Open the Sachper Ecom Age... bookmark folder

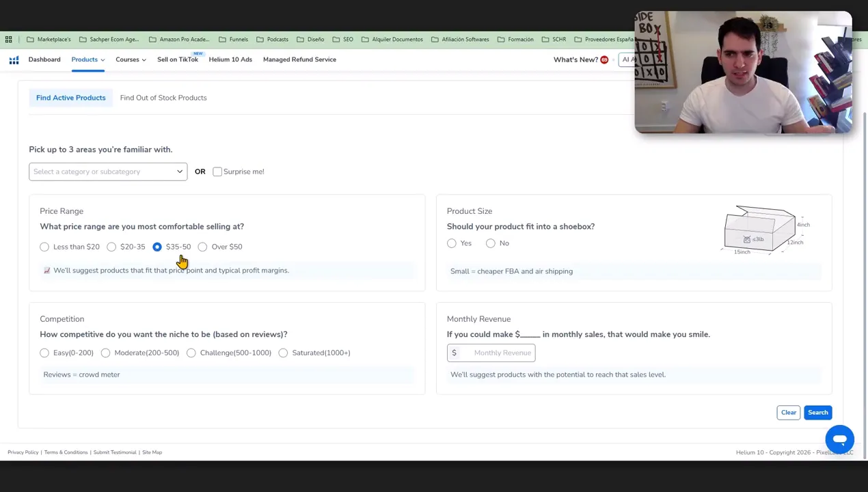pos(109,40)
